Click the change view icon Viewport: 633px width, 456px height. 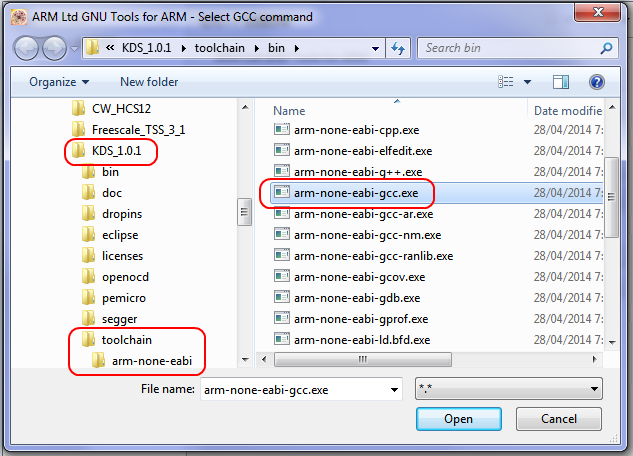tap(505, 82)
